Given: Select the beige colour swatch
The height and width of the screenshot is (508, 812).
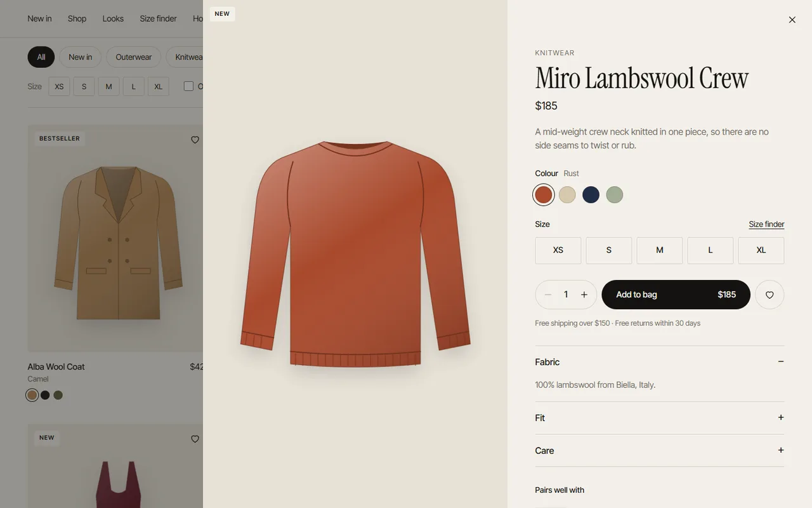Looking at the screenshot, I should click(567, 195).
